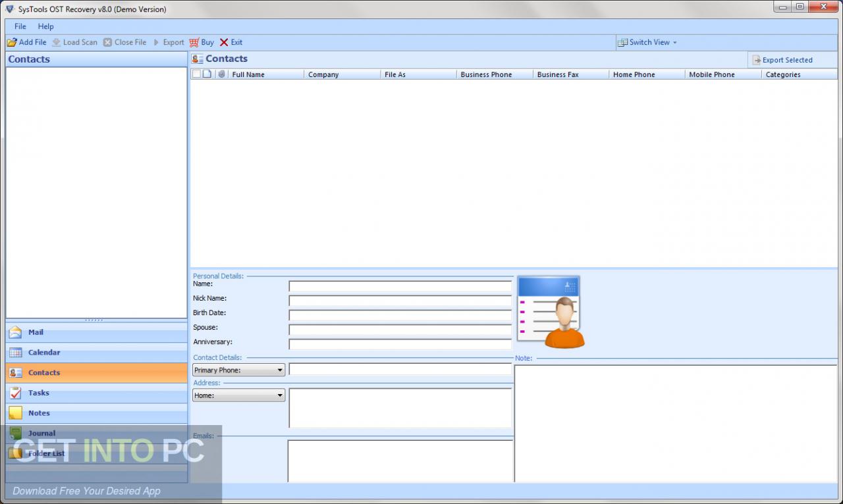
Task: Open the File menu
Action: (20, 26)
